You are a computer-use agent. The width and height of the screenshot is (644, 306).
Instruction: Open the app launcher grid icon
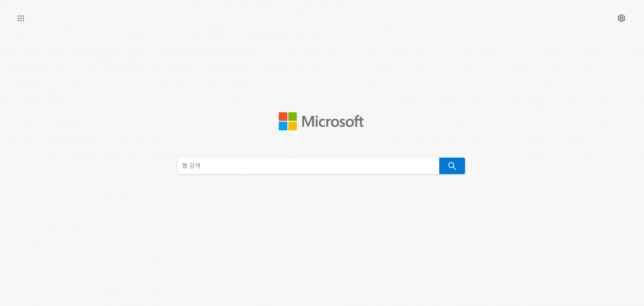(21, 18)
